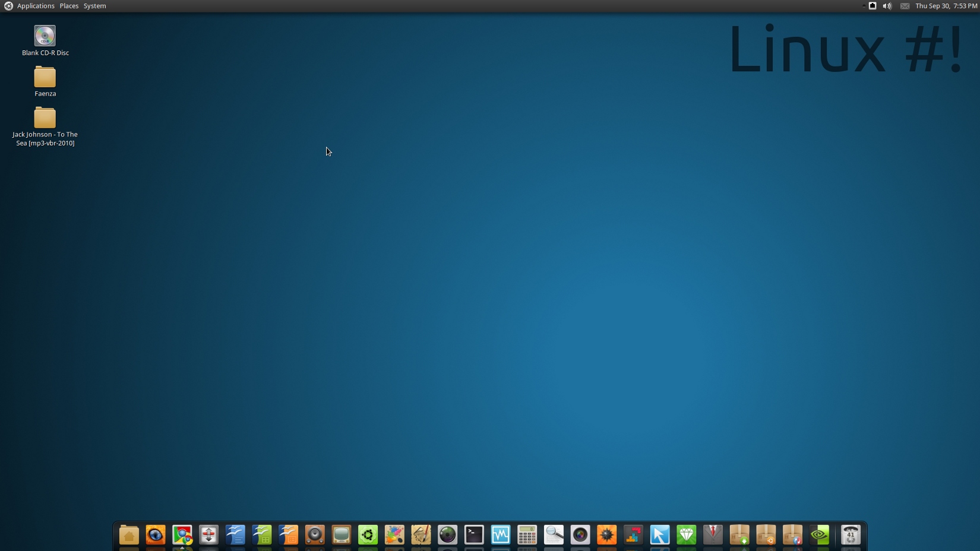Open the retro television dock icon
The height and width of the screenshot is (551, 980).
(342, 535)
